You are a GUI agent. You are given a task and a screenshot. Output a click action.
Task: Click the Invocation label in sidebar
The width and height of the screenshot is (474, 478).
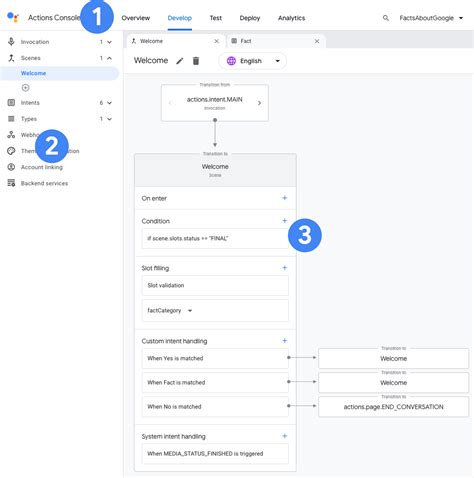35,42
